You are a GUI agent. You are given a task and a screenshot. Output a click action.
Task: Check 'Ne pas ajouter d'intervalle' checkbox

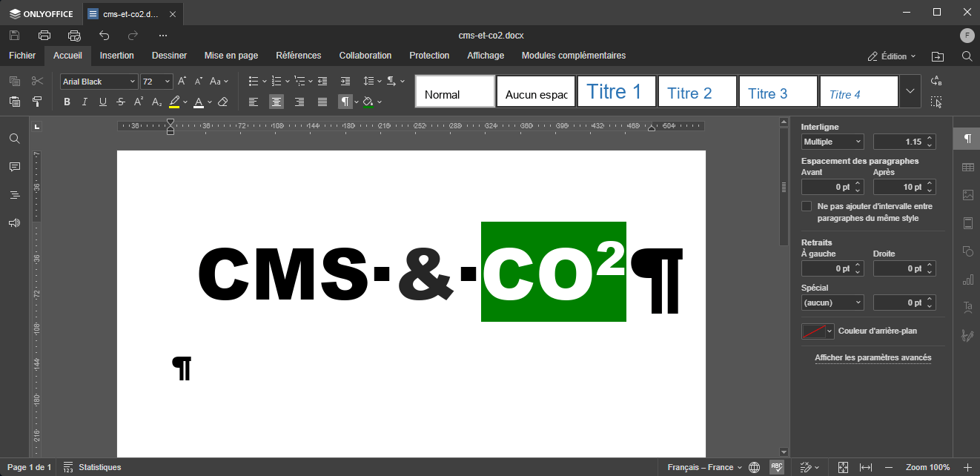tap(807, 206)
